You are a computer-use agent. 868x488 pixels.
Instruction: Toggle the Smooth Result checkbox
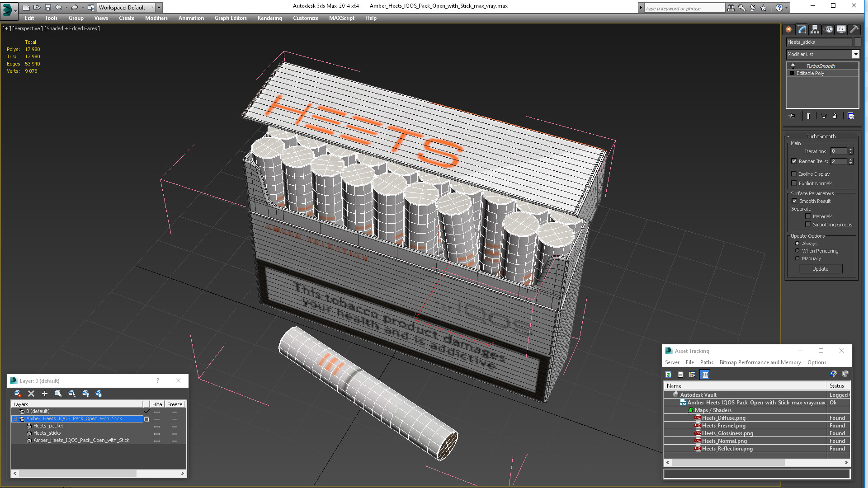point(794,201)
